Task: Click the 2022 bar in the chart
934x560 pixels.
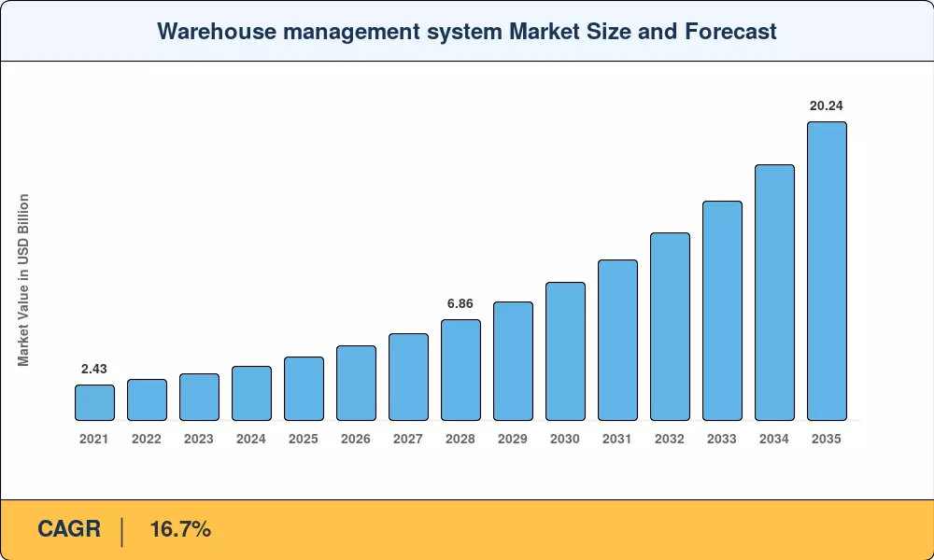Action: click(x=148, y=399)
